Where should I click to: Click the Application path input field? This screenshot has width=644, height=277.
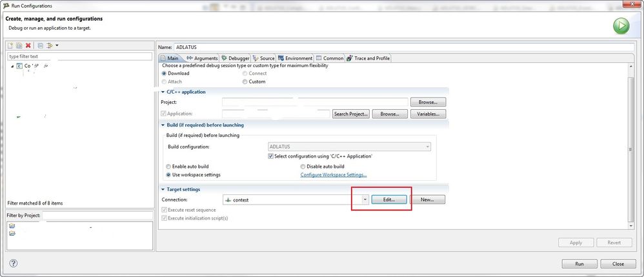(276, 114)
